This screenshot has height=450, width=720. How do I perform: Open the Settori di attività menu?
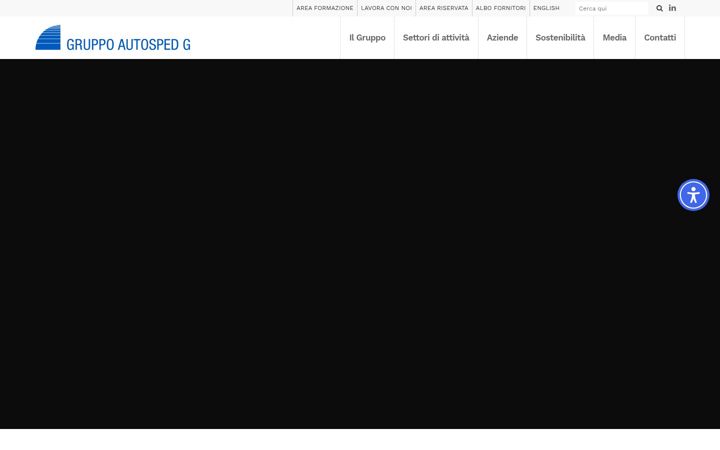[436, 38]
